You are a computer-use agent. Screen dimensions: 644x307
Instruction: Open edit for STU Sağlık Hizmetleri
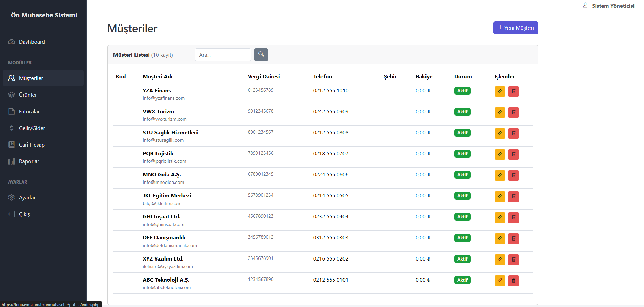500,133
